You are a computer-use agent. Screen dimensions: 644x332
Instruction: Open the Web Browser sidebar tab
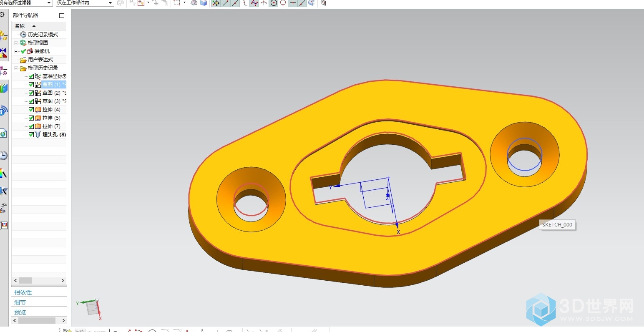pyautogui.click(x=3, y=133)
